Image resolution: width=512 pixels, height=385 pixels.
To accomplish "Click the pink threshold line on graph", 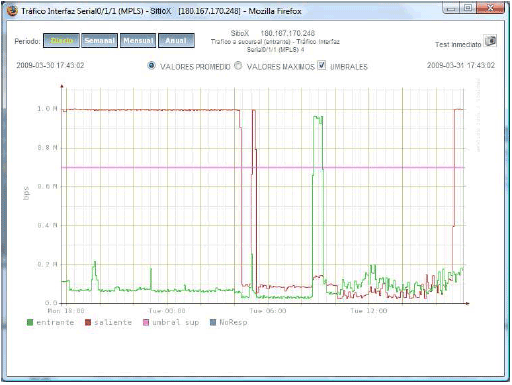I will (x=263, y=167).
